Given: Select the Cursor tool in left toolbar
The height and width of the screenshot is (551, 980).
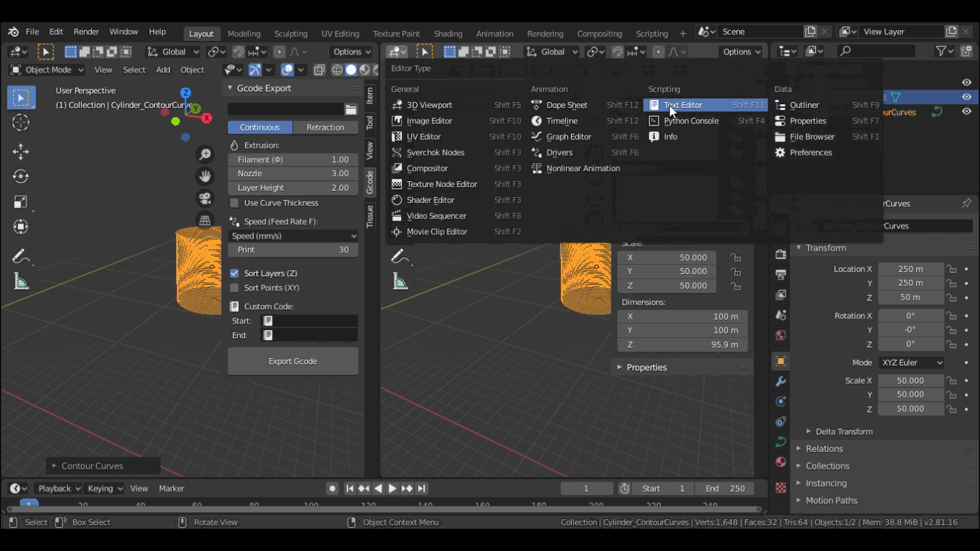Looking at the screenshot, I should 21,123.
